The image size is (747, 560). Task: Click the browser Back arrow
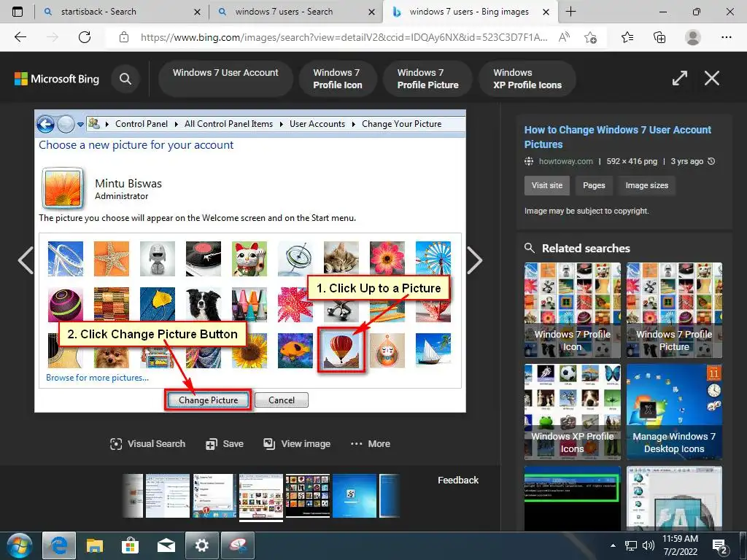tap(20, 37)
